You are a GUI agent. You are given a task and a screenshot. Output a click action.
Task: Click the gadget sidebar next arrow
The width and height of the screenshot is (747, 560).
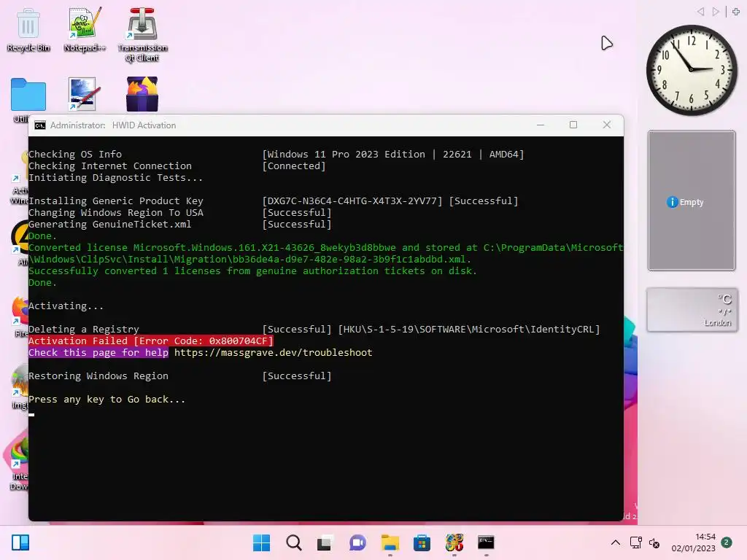[716, 12]
